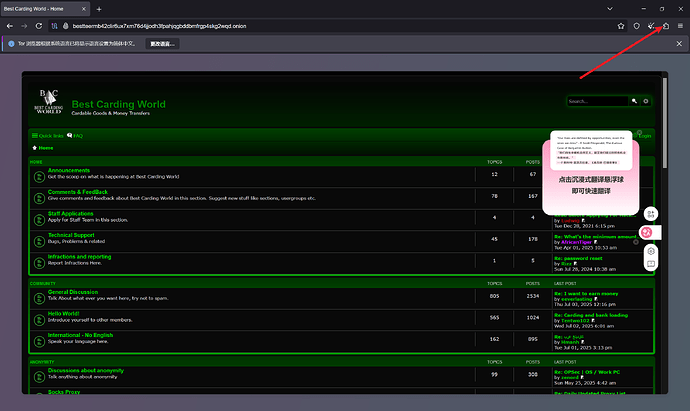690x411 pixels.
Task: Open the Comments & FeedBack forum
Action: [77, 192]
